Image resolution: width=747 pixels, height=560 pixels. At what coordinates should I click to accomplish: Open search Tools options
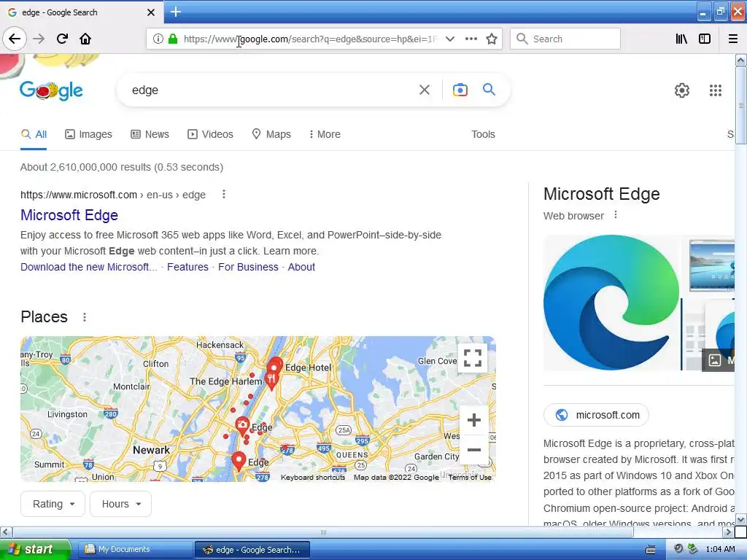[483, 134]
